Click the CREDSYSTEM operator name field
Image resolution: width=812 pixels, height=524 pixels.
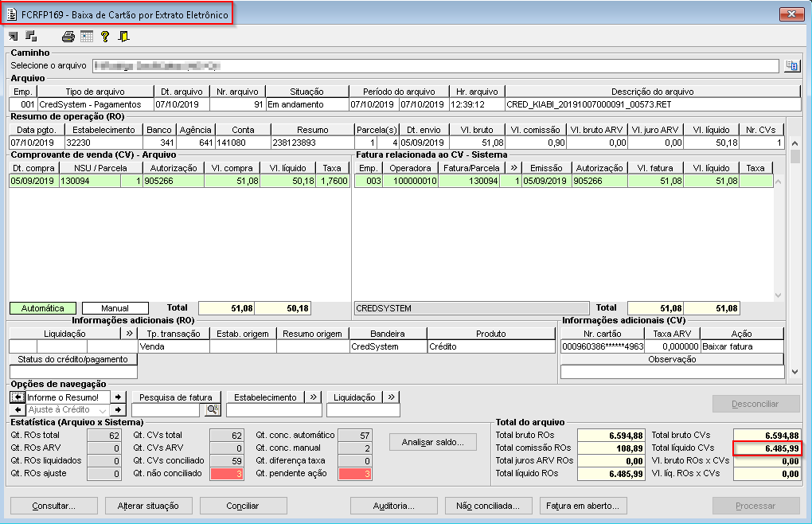471,308
